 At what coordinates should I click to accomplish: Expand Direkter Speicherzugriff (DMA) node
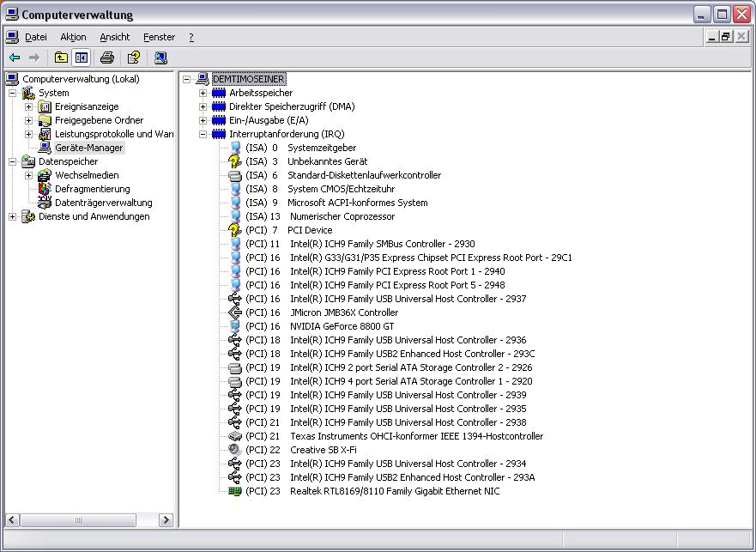(x=203, y=106)
